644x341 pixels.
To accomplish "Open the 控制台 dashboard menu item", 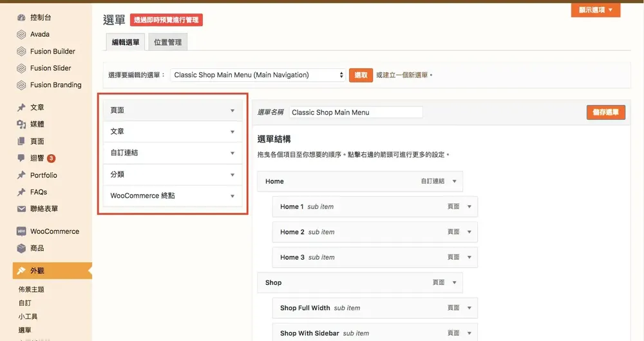I will [x=41, y=17].
